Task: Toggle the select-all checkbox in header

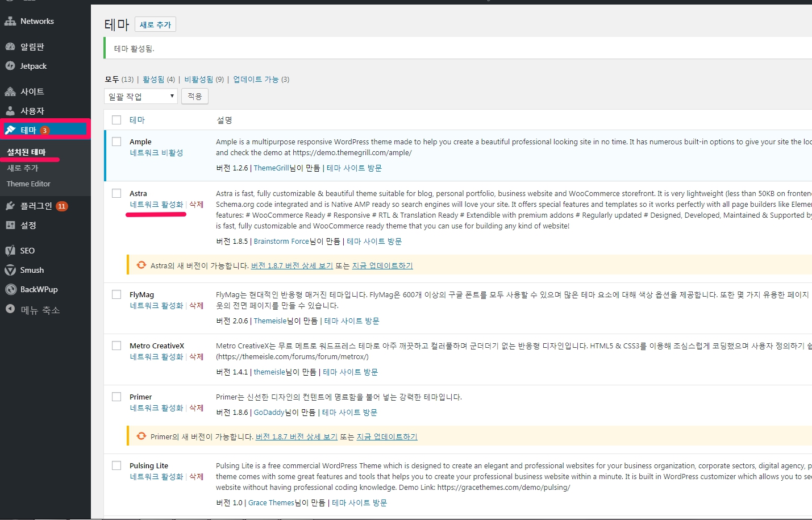Action: click(116, 120)
